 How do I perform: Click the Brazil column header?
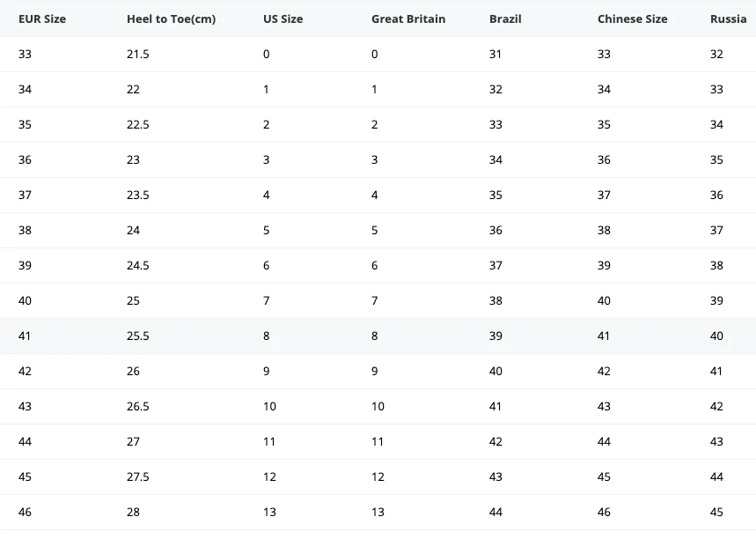point(505,18)
